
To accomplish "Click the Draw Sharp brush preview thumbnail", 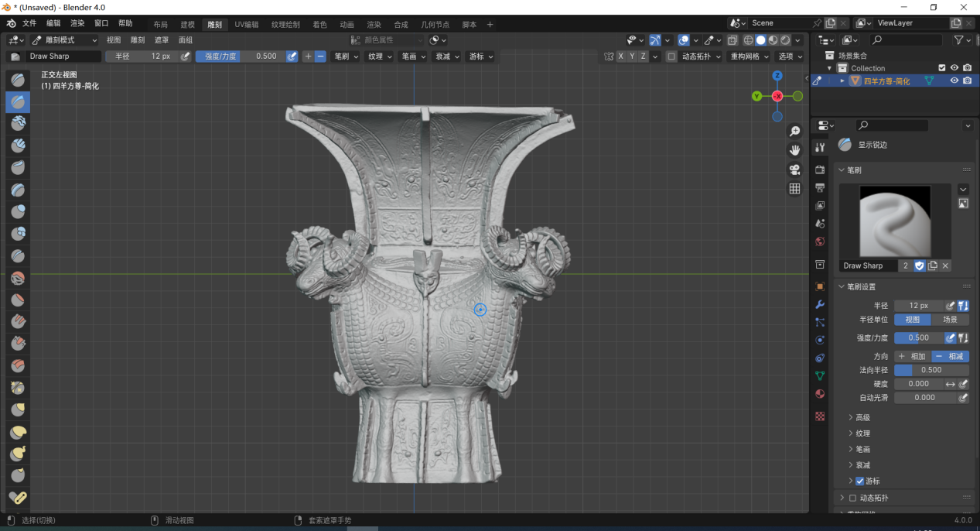I will pyautogui.click(x=896, y=221).
